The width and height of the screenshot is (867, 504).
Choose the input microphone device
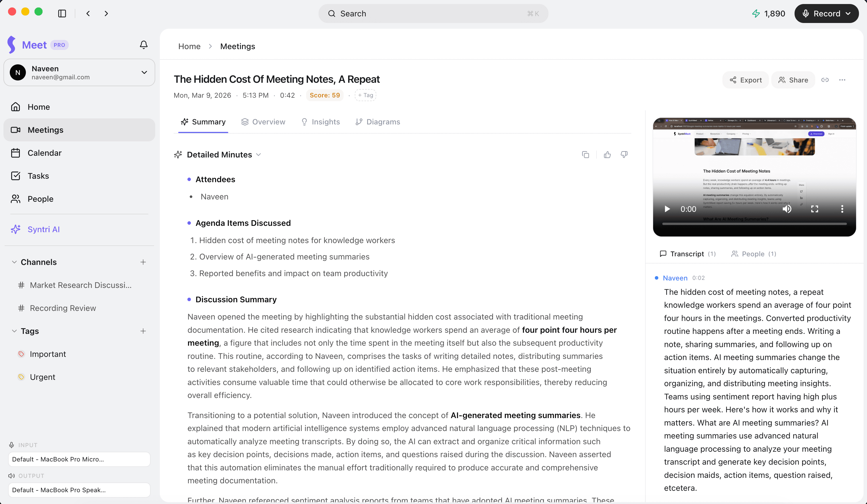pyautogui.click(x=79, y=459)
